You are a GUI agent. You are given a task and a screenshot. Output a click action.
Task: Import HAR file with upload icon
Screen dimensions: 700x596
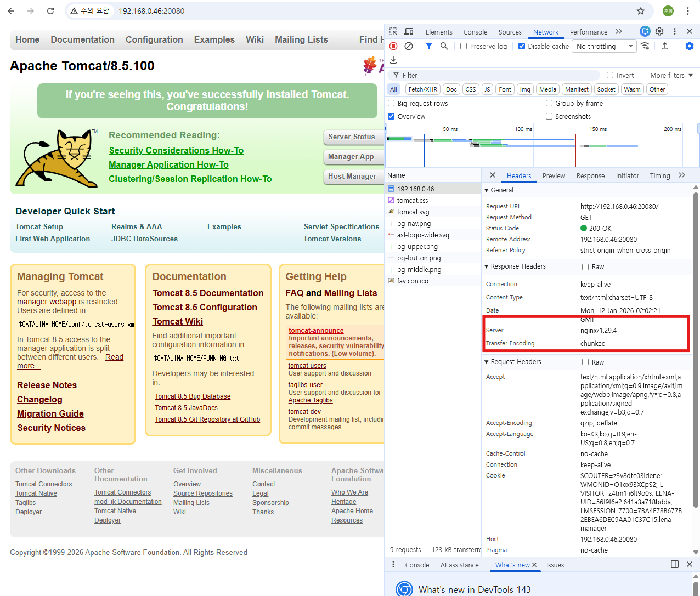[x=665, y=46]
